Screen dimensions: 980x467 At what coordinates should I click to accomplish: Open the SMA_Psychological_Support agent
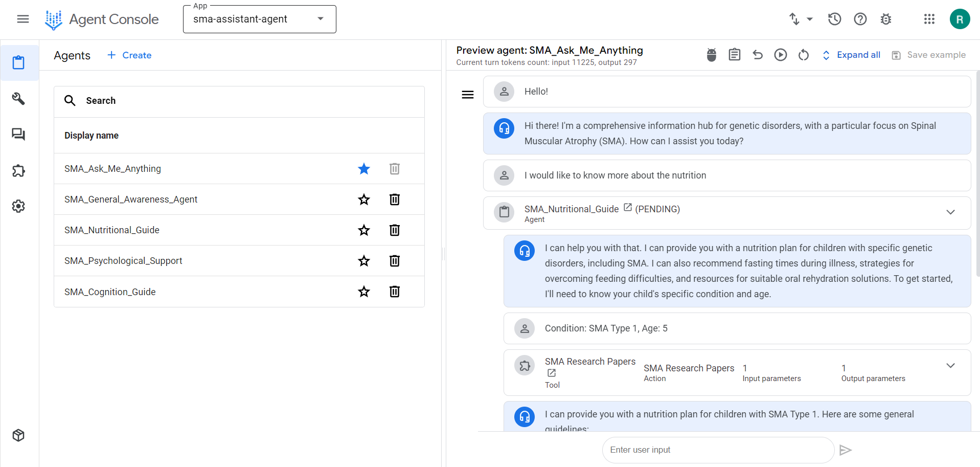pyautogui.click(x=123, y=261)
